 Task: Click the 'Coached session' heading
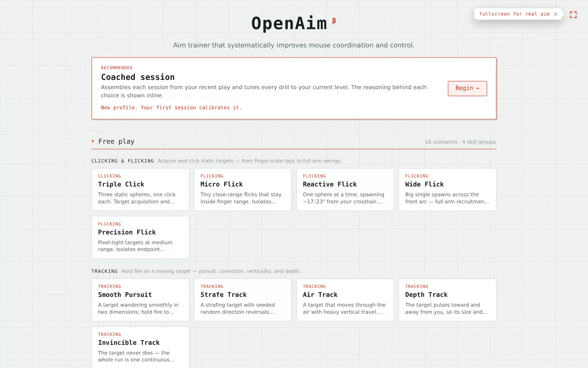138,77
